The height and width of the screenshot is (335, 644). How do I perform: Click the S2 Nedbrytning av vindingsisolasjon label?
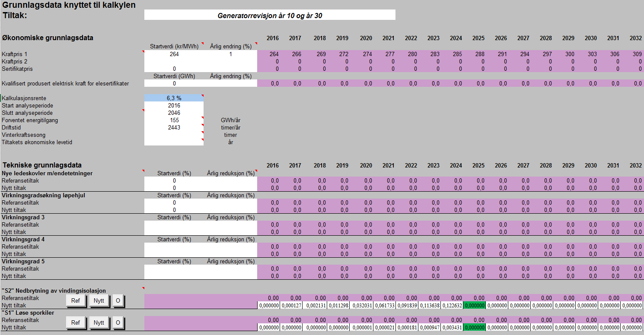tap(54, 291)
